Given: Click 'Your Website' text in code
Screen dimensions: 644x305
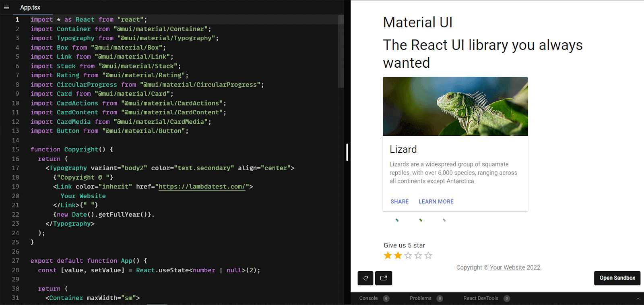Looking at the screenshot, I should coord(83,196).
